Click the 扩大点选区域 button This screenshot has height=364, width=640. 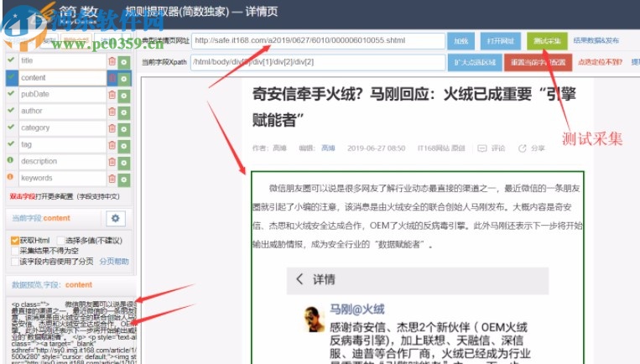click(475, 62)
